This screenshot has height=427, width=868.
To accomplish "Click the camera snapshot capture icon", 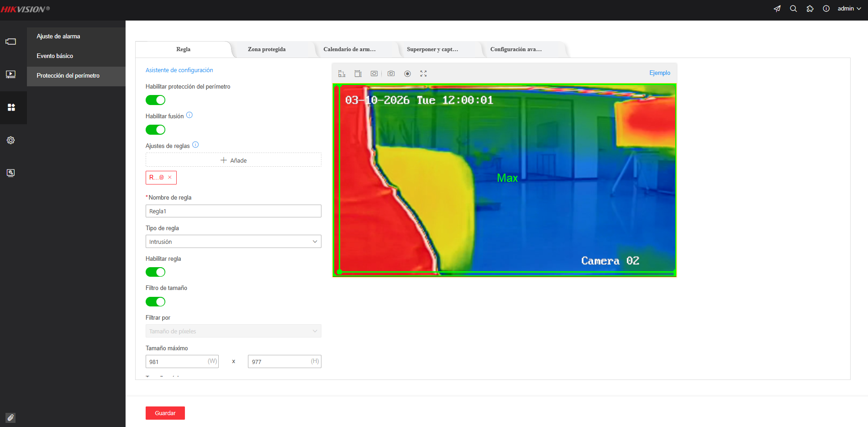I will pos(391,74).
